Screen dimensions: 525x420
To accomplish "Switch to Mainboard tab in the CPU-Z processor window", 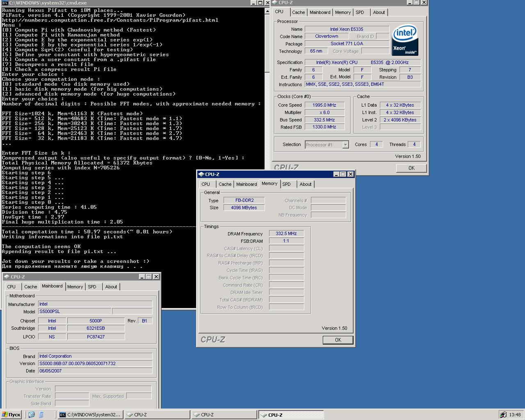I will (x=320, y=12).
